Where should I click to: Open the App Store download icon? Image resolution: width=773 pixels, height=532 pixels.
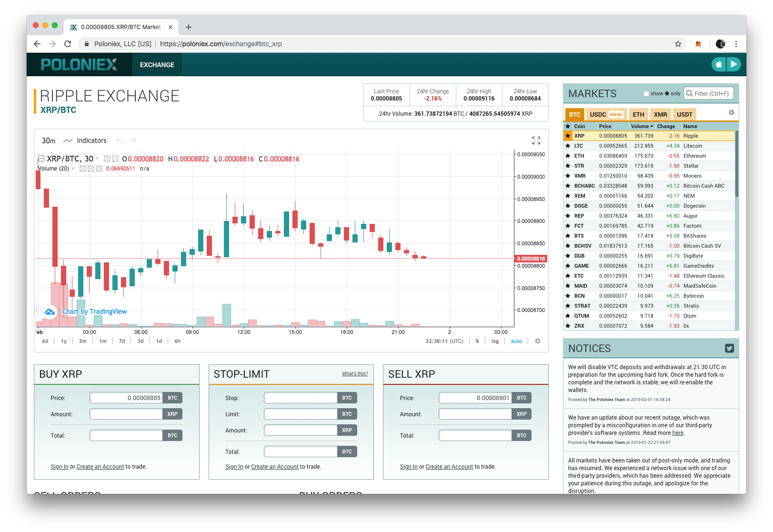click(x=719, y=64)
